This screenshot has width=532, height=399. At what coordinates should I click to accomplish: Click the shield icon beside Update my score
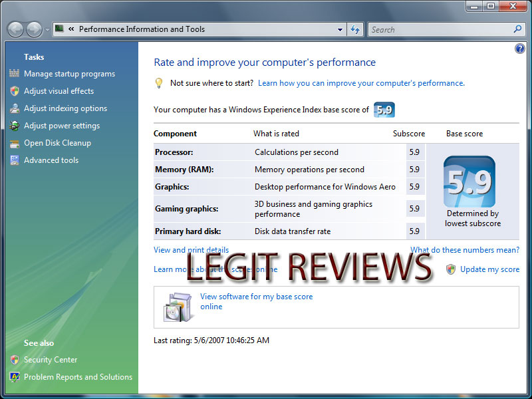pyautogui.click(x=451, y=269)
